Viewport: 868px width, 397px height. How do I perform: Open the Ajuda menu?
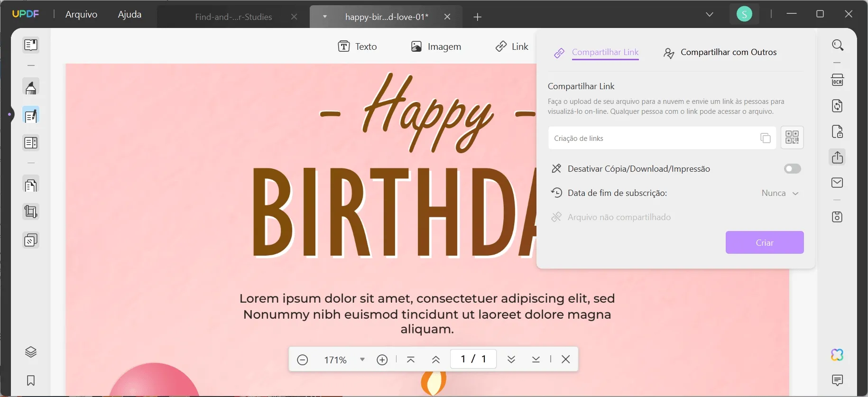coord(129,14)
